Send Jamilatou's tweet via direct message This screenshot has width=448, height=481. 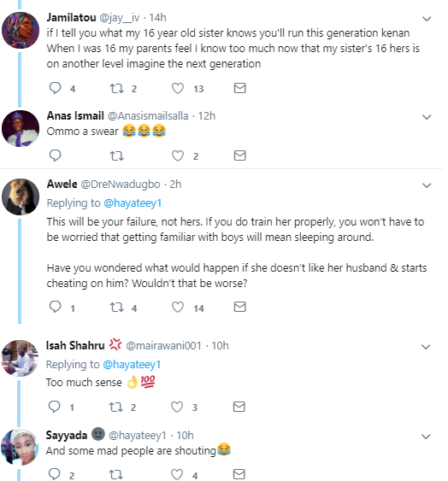pos(239,88)
